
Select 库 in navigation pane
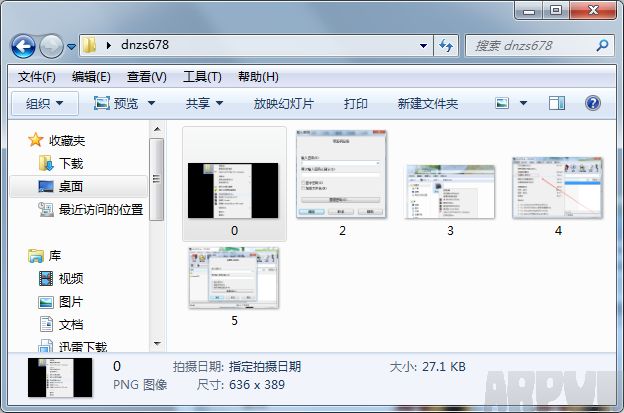pyautogui.click(x=55, y=255)
